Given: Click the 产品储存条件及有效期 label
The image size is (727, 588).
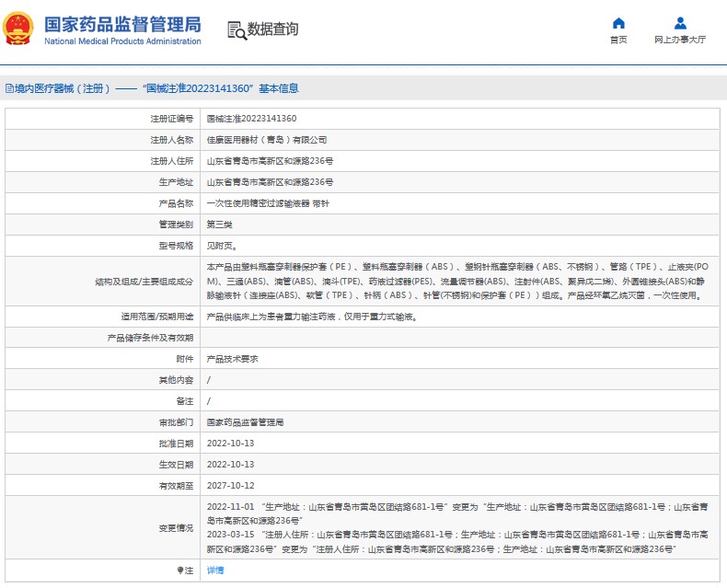Looking at the screenshot, I should tap(150, 338).
